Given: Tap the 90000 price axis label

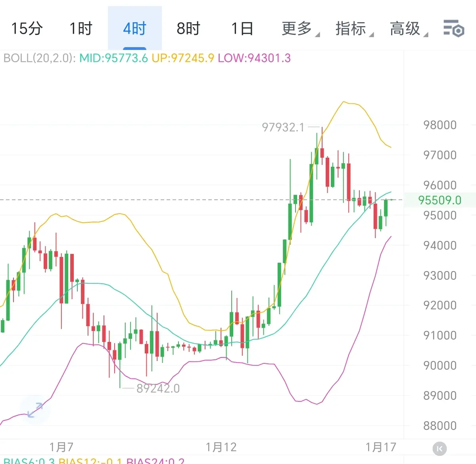Looking at the screenshot, I should [440, 365].
